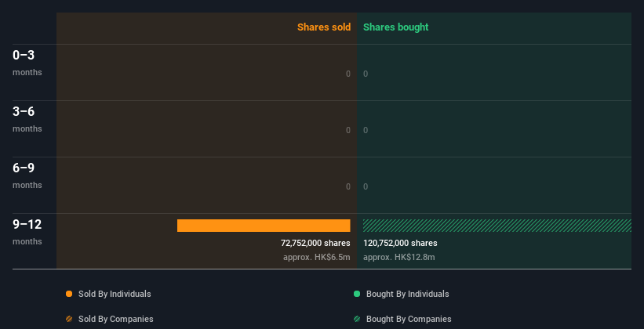Toggle the Bought By Individuals legend label
The image size is (644, 329).
pos(407,294)
